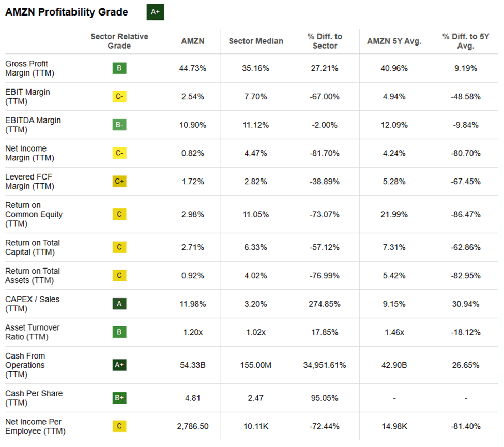The image size is (504, 447).
Task: Click the C+ grade badge for Levered FCF Margin
Action: click(x=119, y=182)
